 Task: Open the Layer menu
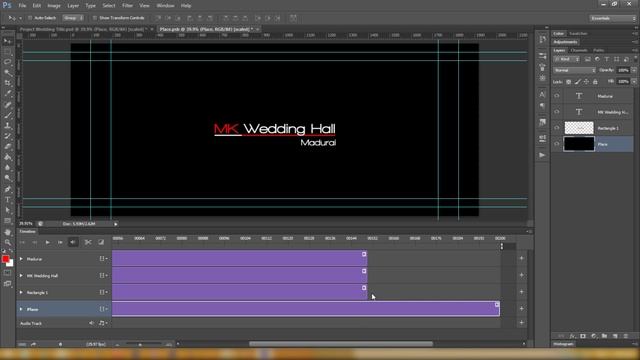(x=73, y=6)
